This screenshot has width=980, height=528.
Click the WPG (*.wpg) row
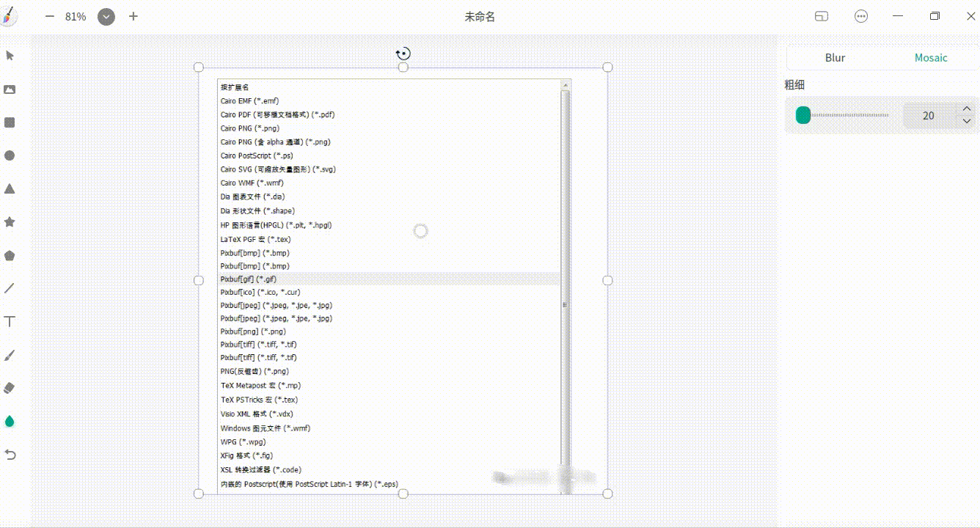(390, 441)
